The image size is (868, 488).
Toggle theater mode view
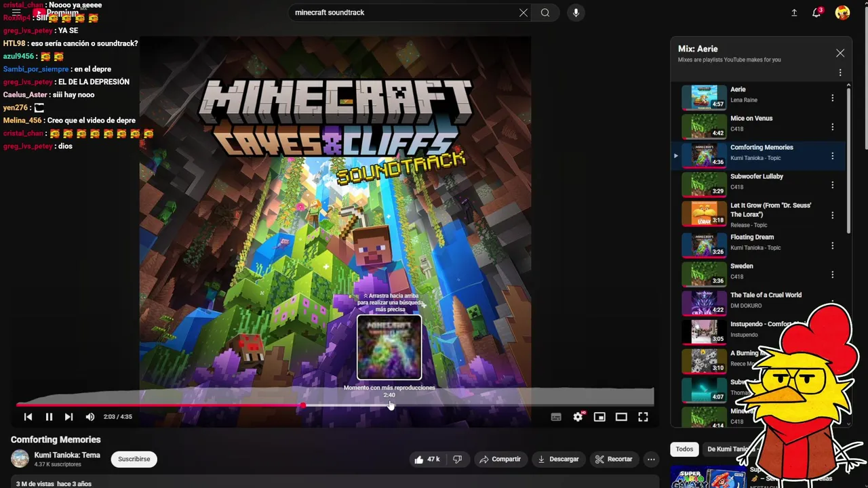621,417
